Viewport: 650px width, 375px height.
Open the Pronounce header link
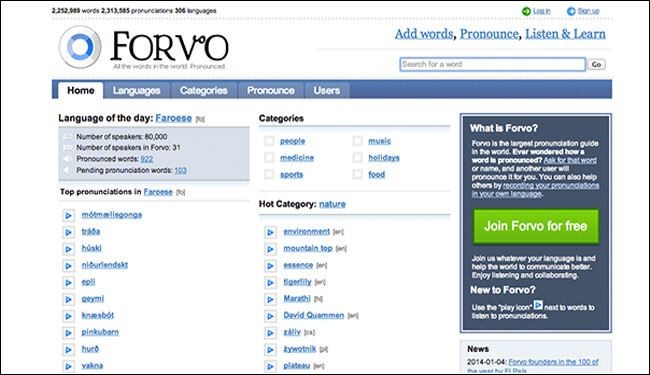[x=489, y=34]
